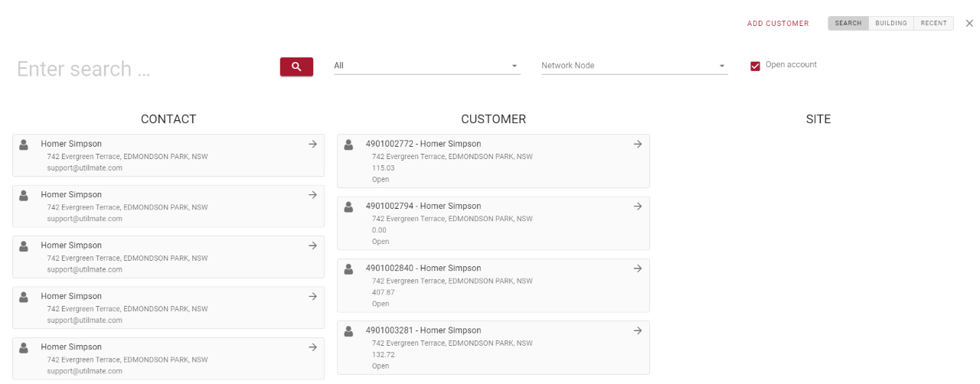Click person icon of customer 4901002840
The height and width of the screenshot is (384, 980).
point(348,268)
